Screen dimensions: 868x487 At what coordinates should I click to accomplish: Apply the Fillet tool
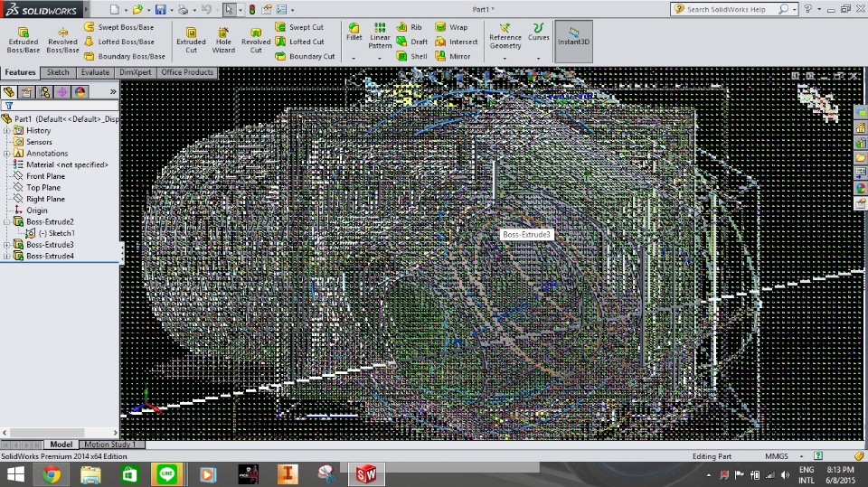[x=354, y=32]
